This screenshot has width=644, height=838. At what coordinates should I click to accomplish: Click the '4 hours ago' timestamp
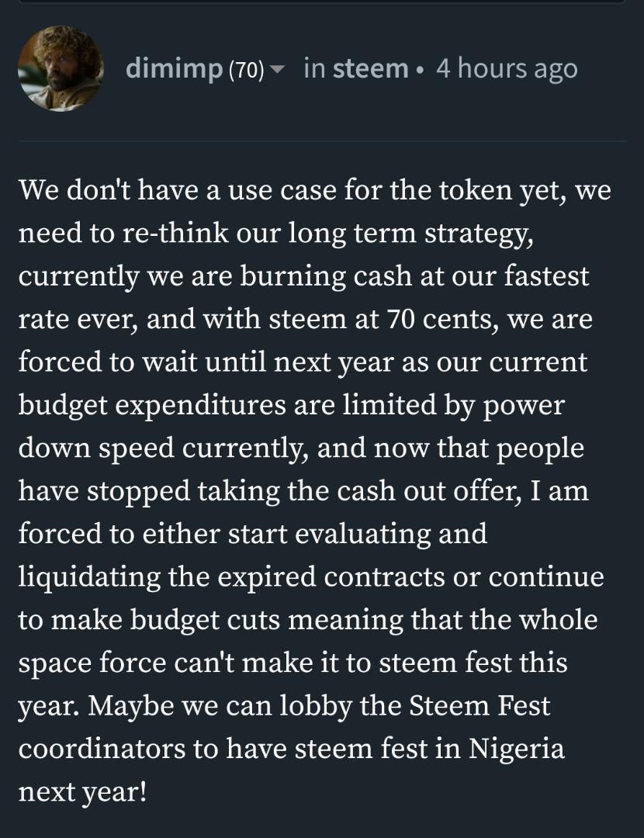coord(507,69)
